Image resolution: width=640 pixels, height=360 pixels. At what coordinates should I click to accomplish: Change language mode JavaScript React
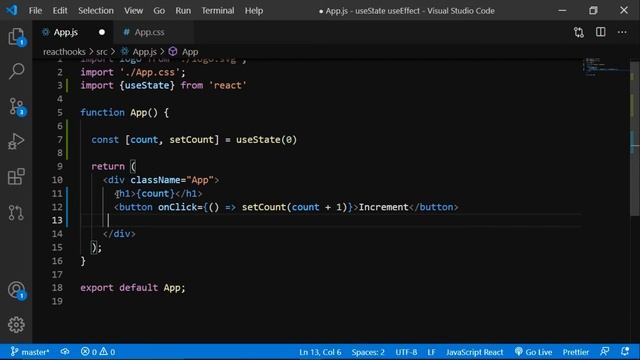click(x=474, y=352)
